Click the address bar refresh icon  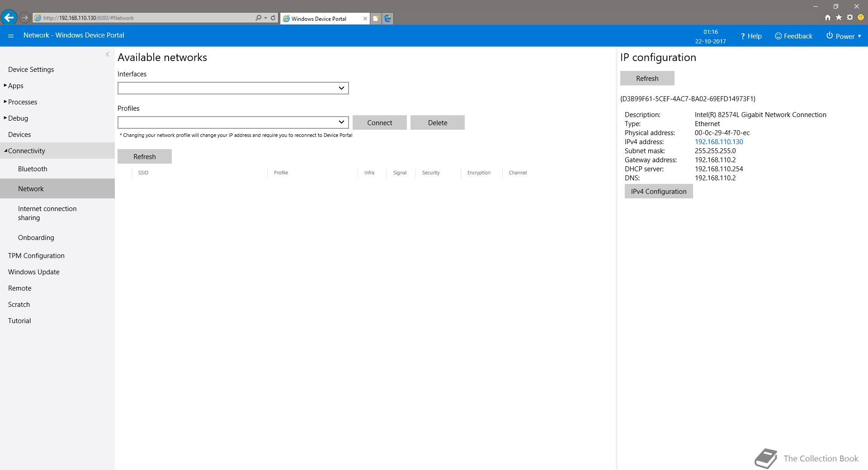click(x=273, y=18)
